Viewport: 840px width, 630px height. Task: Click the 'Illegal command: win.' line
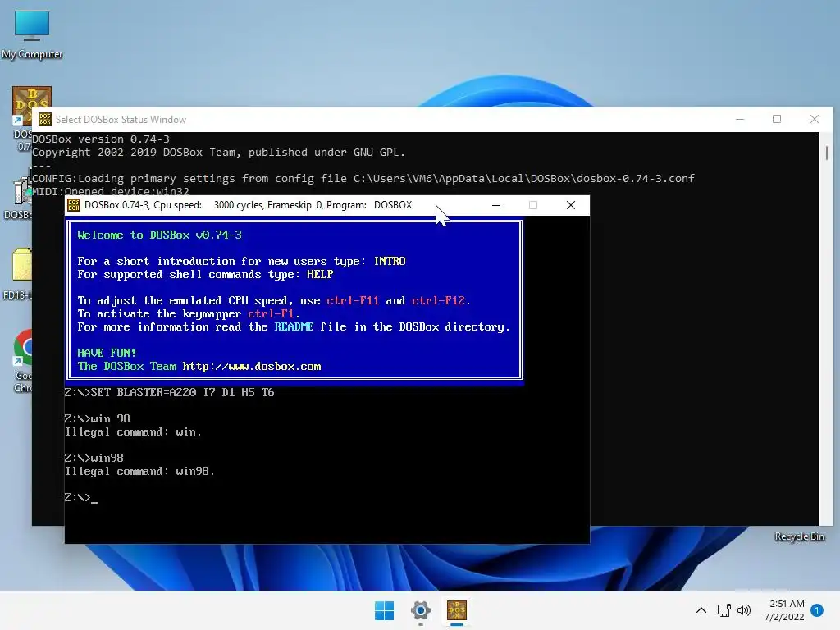click(x=134, y=431)
